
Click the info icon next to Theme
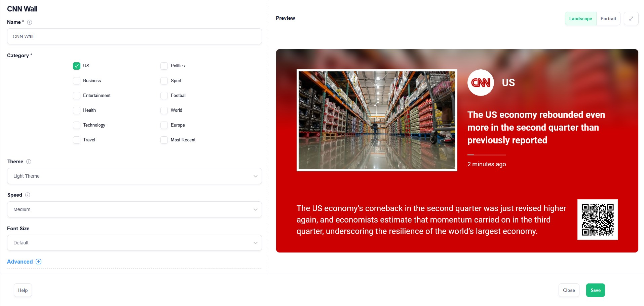click(x=29, y=162)
